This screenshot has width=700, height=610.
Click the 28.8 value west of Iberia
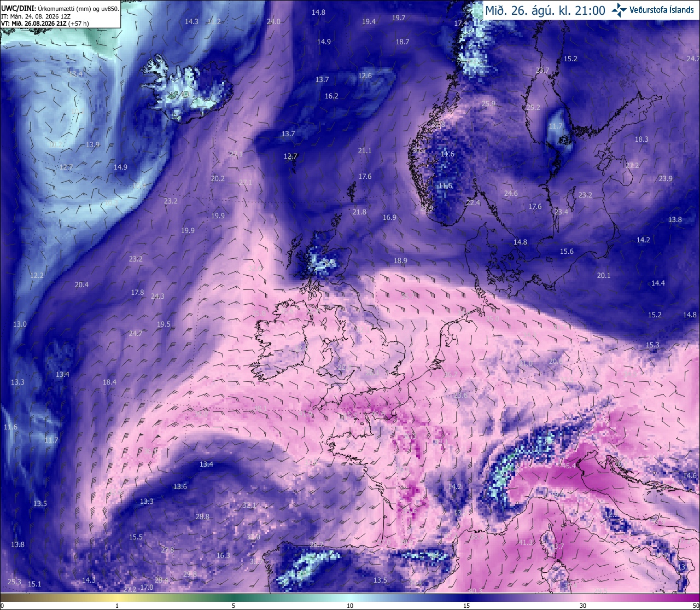click(202, 516)
